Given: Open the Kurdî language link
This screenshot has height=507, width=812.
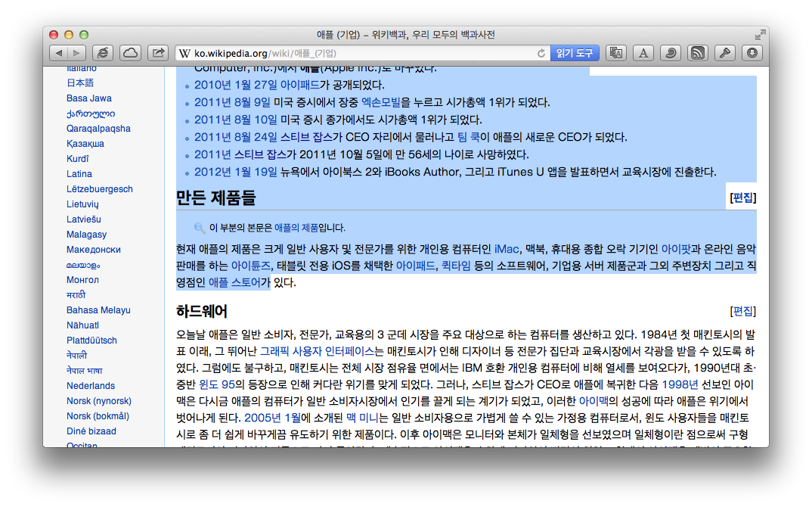Looking at the screenshot, I should (x=78, y=159).
